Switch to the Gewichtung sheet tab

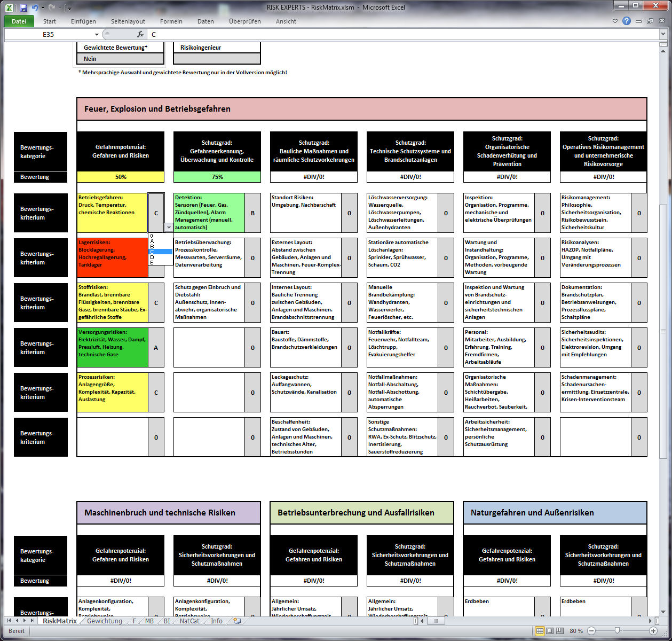(104, 621)
